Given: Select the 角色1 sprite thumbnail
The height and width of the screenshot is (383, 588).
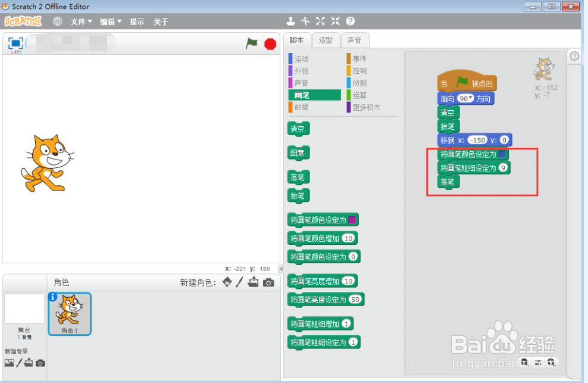Looking at the screenshot, I should point(70,314).
